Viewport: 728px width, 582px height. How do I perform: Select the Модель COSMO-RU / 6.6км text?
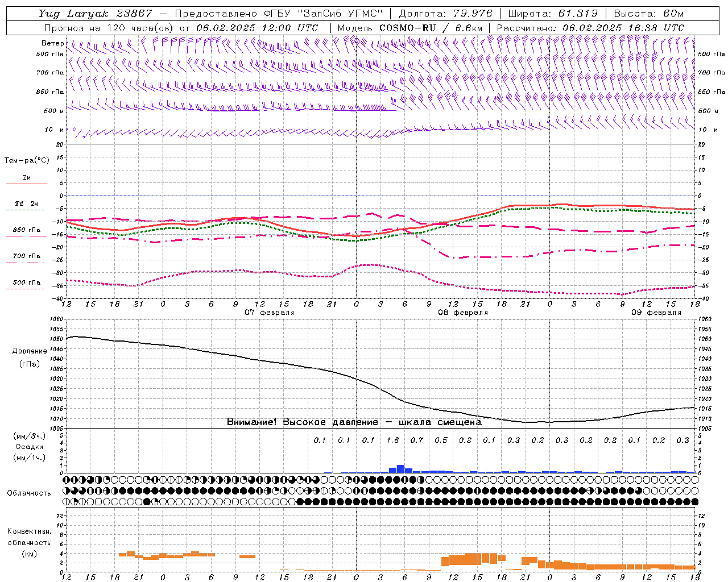(x=410, y=28)
